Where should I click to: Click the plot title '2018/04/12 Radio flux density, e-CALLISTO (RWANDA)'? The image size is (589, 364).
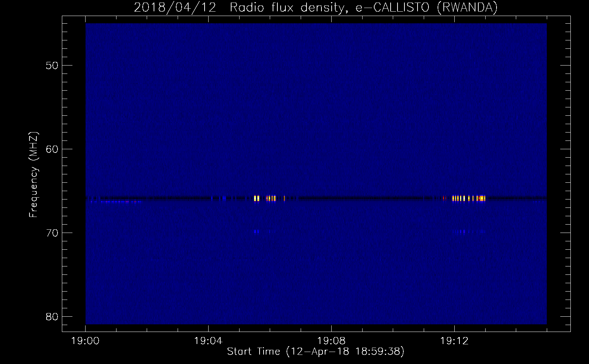pos(316,7)
